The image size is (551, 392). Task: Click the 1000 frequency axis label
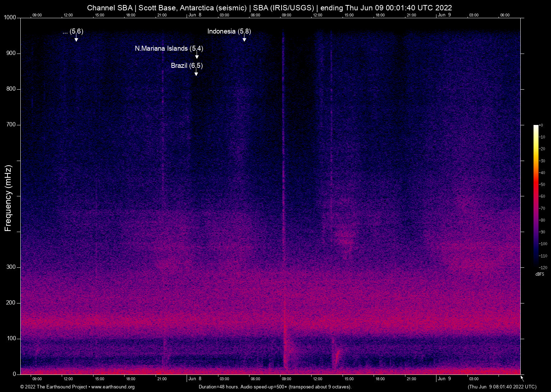pos(10,17)
